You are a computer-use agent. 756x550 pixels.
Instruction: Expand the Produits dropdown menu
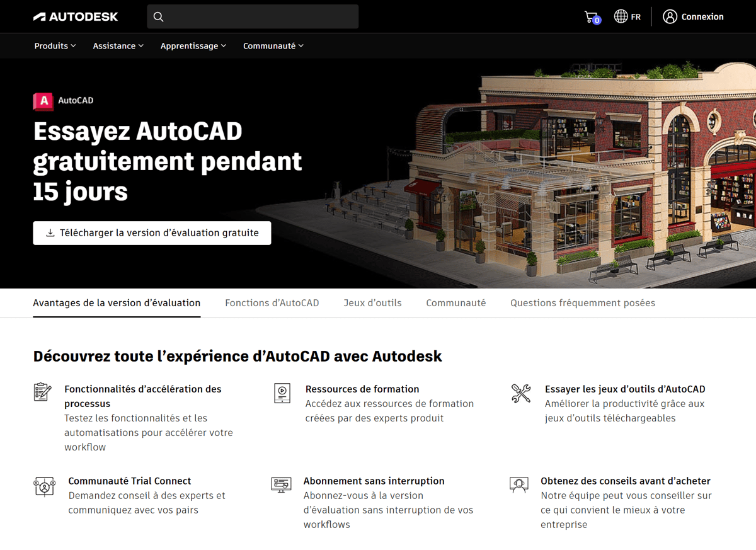[x=55, y=46]
